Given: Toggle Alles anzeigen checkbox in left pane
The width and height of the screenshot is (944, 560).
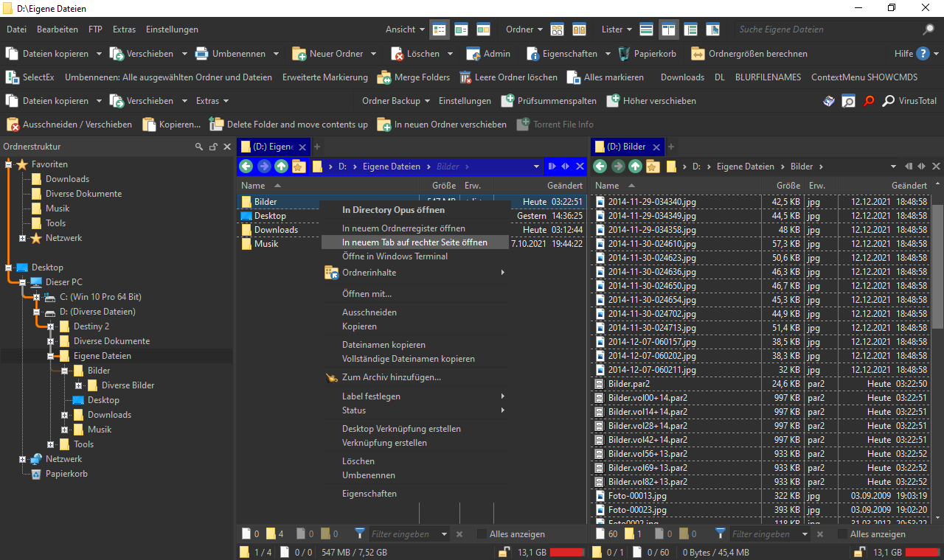Looking at the screenshot, I should pyautogui.click(x=482, y=533).
